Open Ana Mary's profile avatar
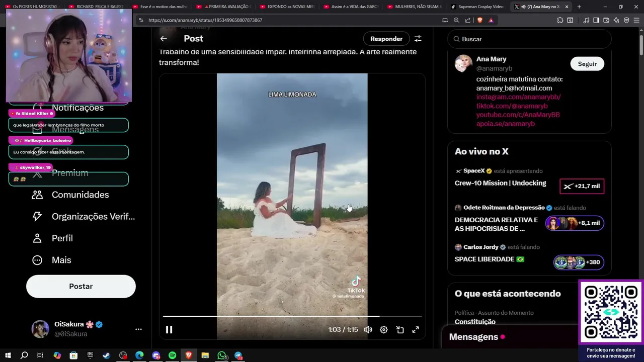The width and height of the screenshot is (644, 362). click(x=463, y=63)
